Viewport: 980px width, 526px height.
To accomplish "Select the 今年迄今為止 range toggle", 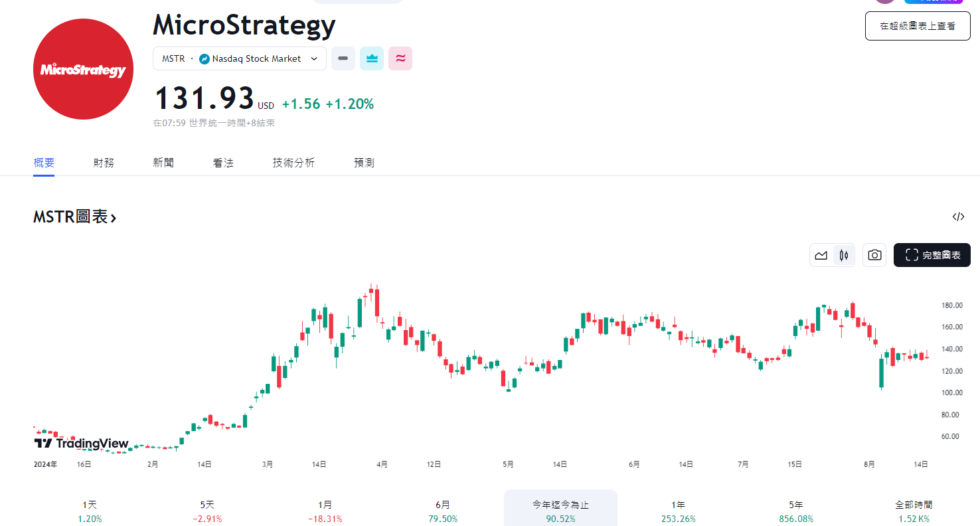I will pyautogui.click(x=560, y=507).
